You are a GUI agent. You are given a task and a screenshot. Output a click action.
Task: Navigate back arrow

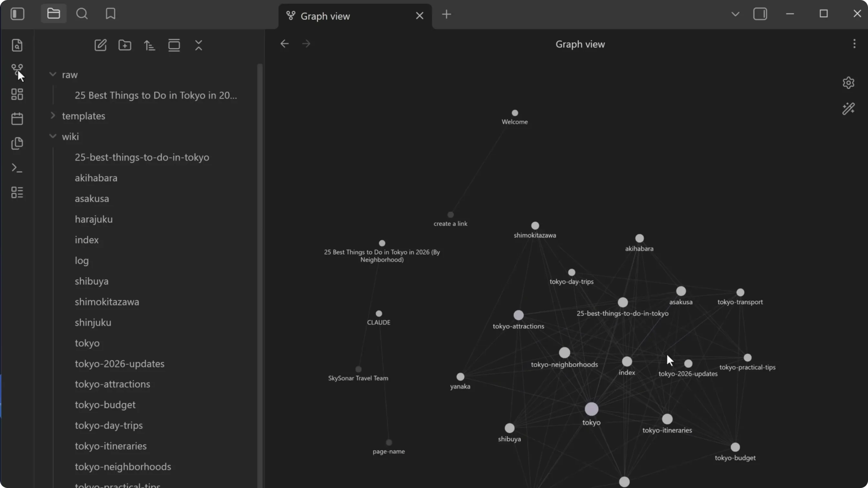coord(285,44)
